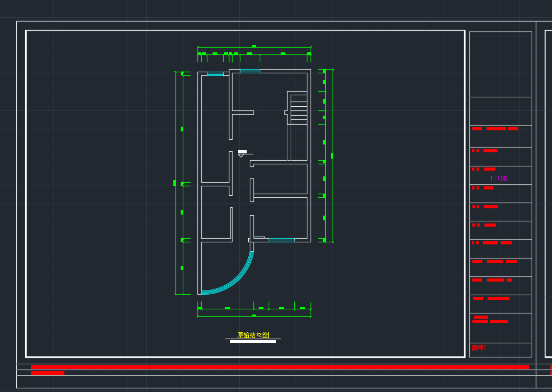Select the leftmost vertical dimension line grip
The image size is (552, 392).
(x=175, y=183)
